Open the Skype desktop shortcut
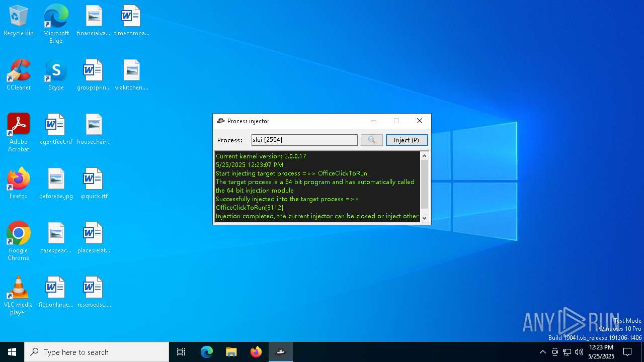The image size is (644, 362). [56, 75]
